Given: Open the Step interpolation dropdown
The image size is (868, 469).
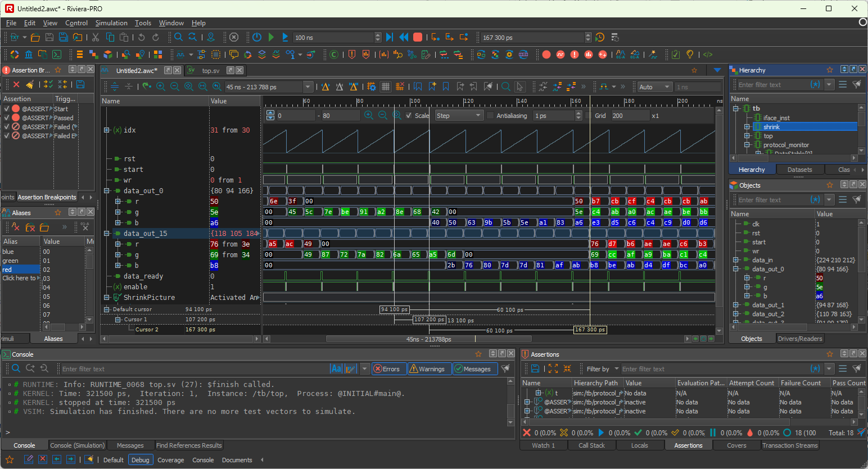Looking at the screenshot, I should pyautogui.click(x=459, y=116).
